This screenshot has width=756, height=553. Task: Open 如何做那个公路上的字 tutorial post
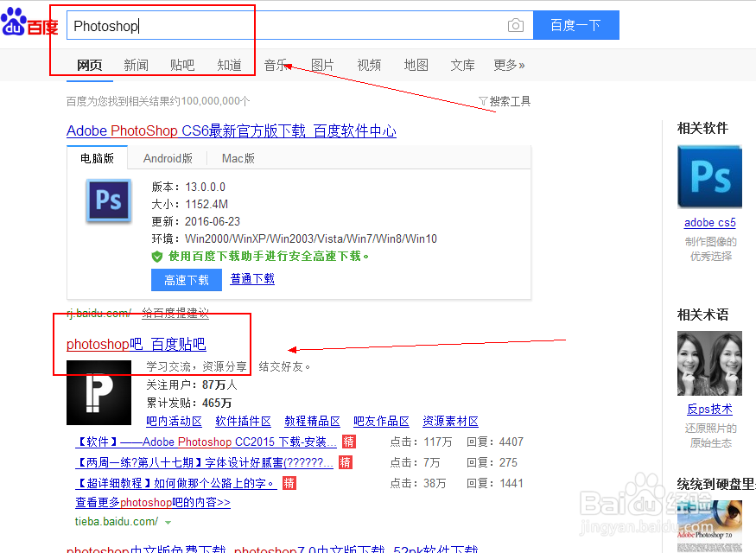point(176,483)
